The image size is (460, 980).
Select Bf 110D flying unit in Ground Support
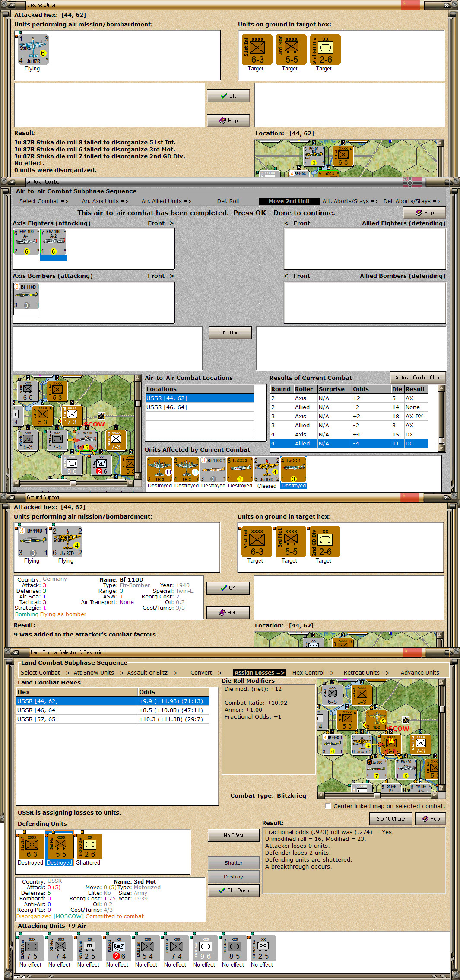pyautogui.click(x=33, y=542)
